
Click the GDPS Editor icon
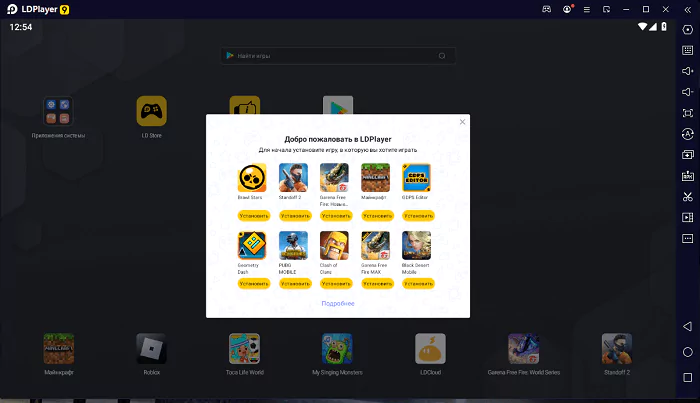click(417, 178)
